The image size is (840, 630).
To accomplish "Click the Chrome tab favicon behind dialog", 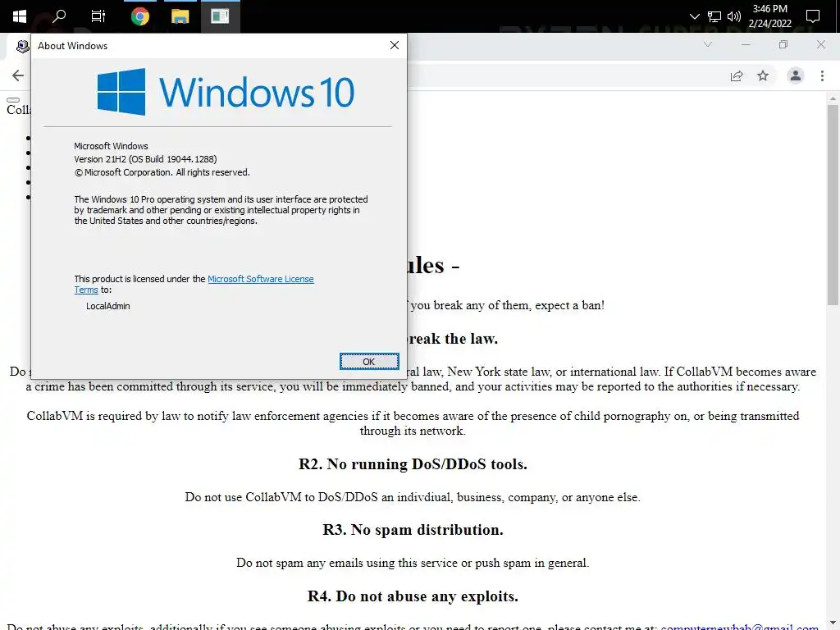I will pyautogui.click(x=22, y=47).
